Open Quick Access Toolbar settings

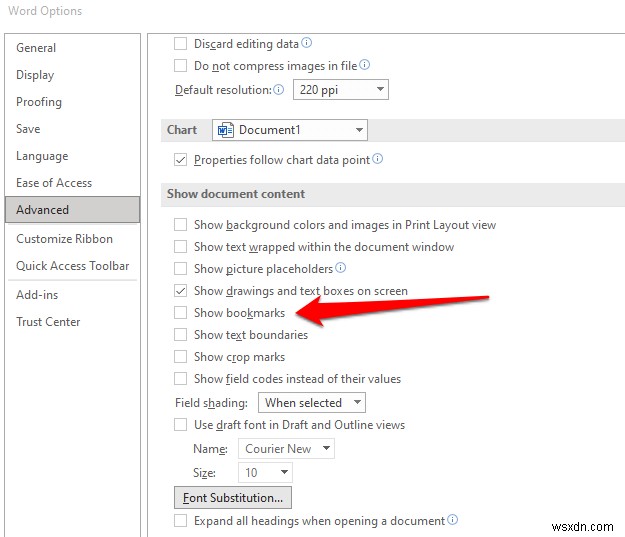73,266
